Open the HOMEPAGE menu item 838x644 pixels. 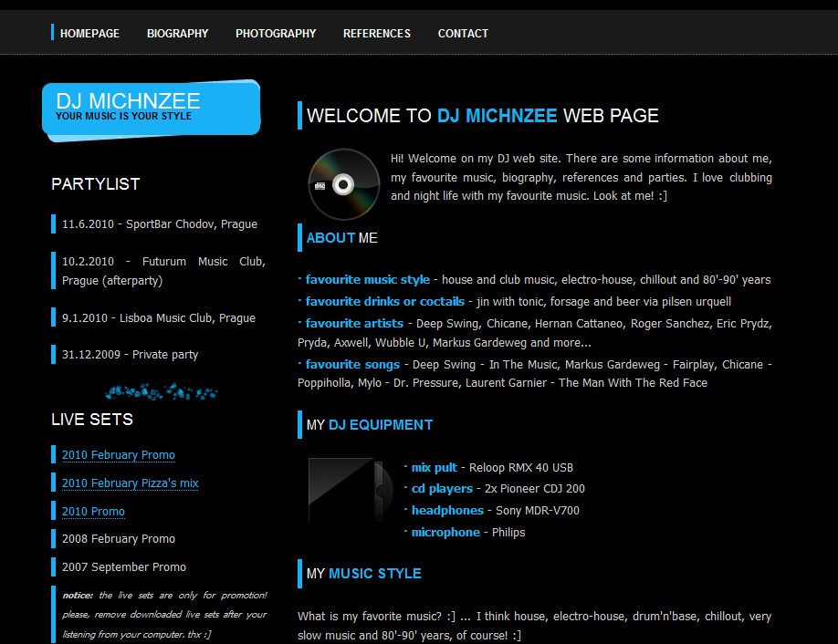click(x=89, y=33)
